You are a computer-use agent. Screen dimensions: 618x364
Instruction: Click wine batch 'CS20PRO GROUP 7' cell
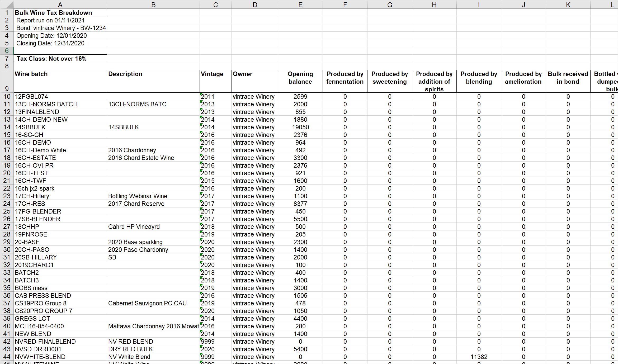coord(60,311)
